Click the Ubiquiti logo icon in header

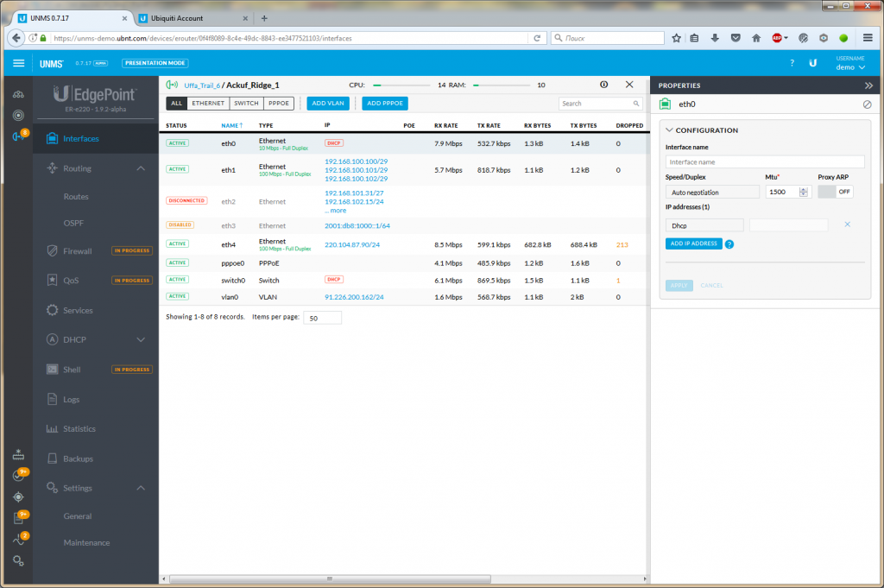tap(812, 63)
